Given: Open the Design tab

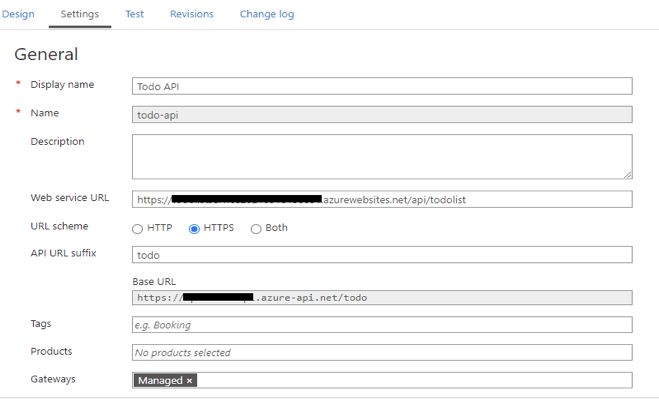Looking at the screenshot, I should pyautogui.click(x=18, y=14).
